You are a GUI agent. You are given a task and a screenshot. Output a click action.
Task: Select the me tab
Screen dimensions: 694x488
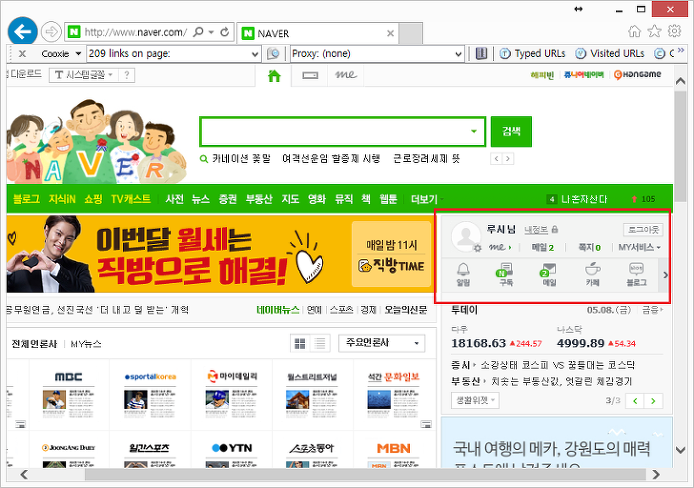346,75
